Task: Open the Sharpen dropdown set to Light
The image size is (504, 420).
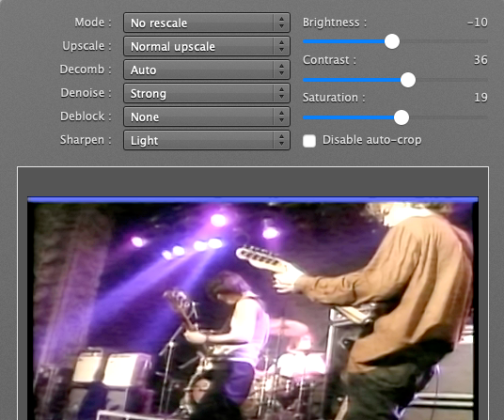Action: [207, 140]
